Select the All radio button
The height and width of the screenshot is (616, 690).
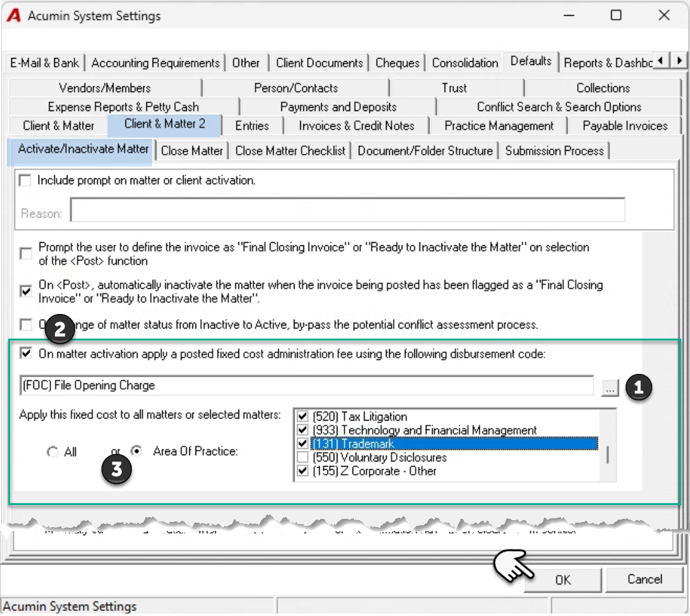pos(52,452)
